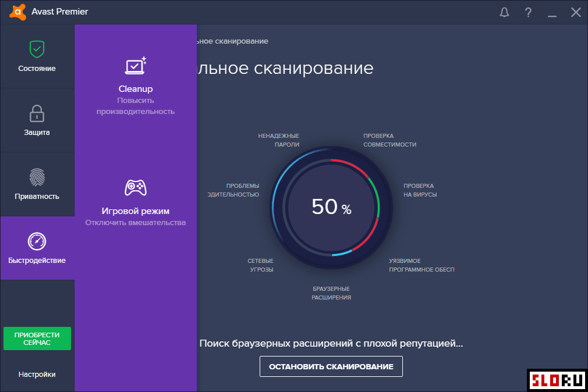Select the Быстродействие section label
This screenshot has height=392, width=588.
pyautogui.click(x=37, y=261)
